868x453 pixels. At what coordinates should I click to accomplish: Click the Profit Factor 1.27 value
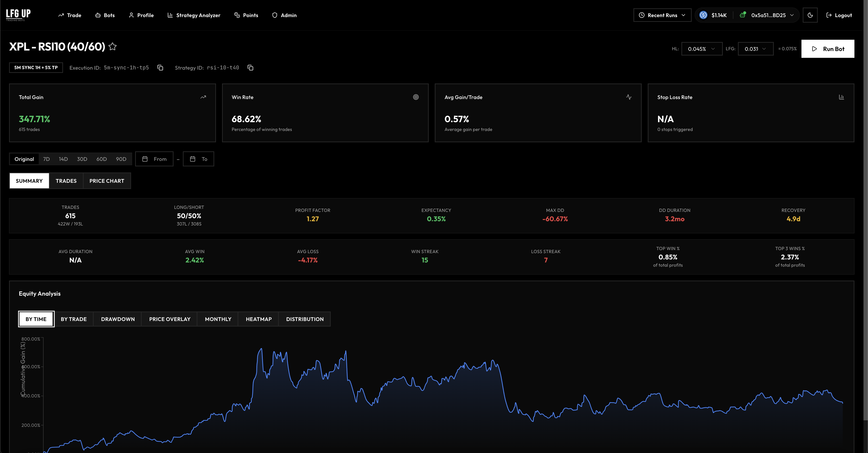313,219
